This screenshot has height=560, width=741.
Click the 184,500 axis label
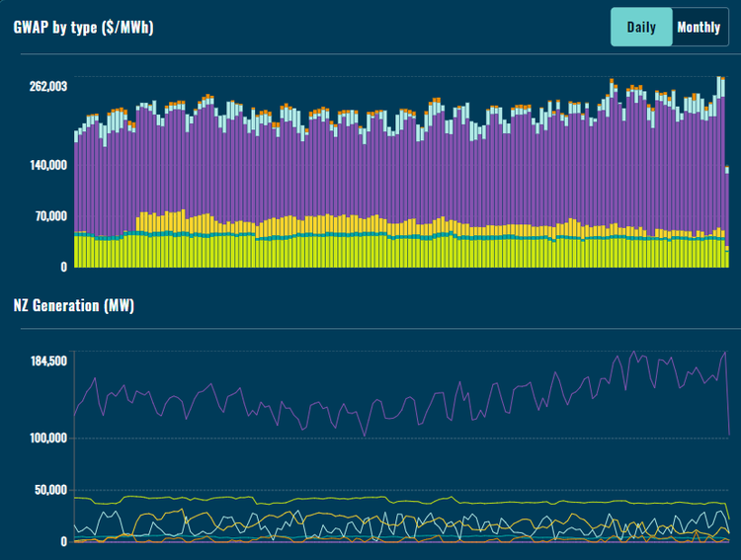47,360
